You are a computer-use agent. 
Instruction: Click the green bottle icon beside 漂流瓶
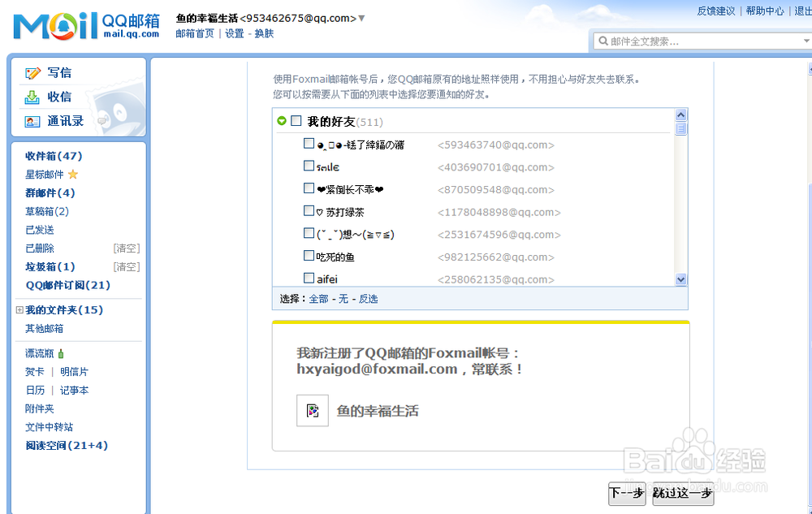coord(61,353)
